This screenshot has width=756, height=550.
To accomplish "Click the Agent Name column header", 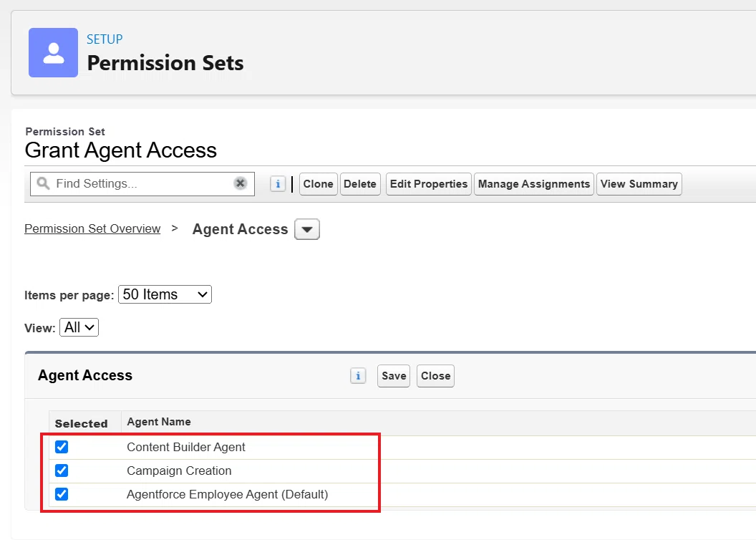I will click(159, 422).
